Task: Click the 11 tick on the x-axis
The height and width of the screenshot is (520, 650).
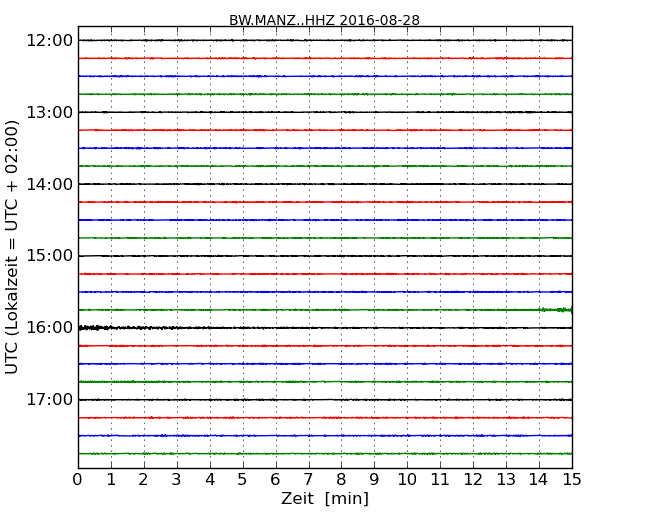Action: 440,480
